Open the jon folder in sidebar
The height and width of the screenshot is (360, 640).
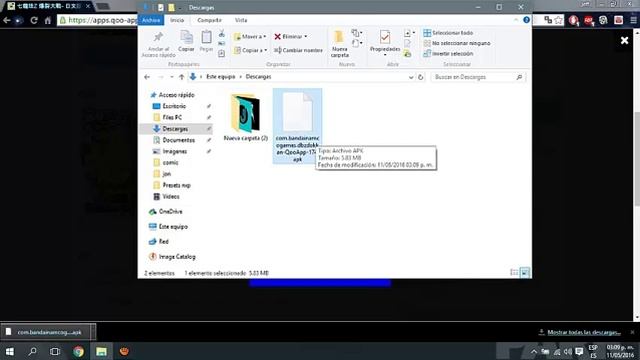click(167, 174)
